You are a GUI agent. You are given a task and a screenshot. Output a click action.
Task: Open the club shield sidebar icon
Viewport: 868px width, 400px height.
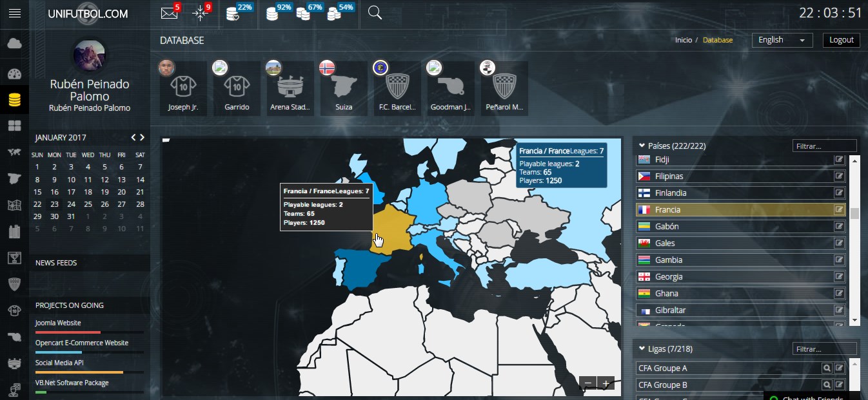pyautogui.click(x=14, y=285)
